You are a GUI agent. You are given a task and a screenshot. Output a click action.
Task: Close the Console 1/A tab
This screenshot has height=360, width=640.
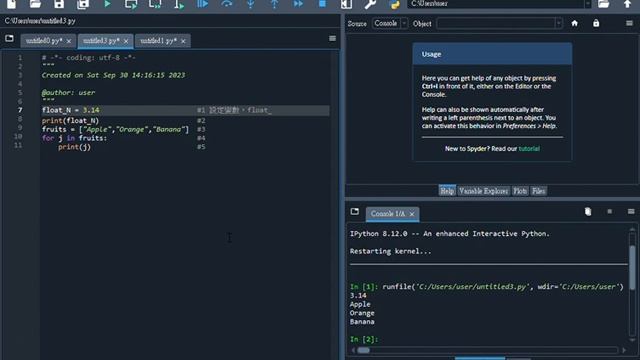412,214
